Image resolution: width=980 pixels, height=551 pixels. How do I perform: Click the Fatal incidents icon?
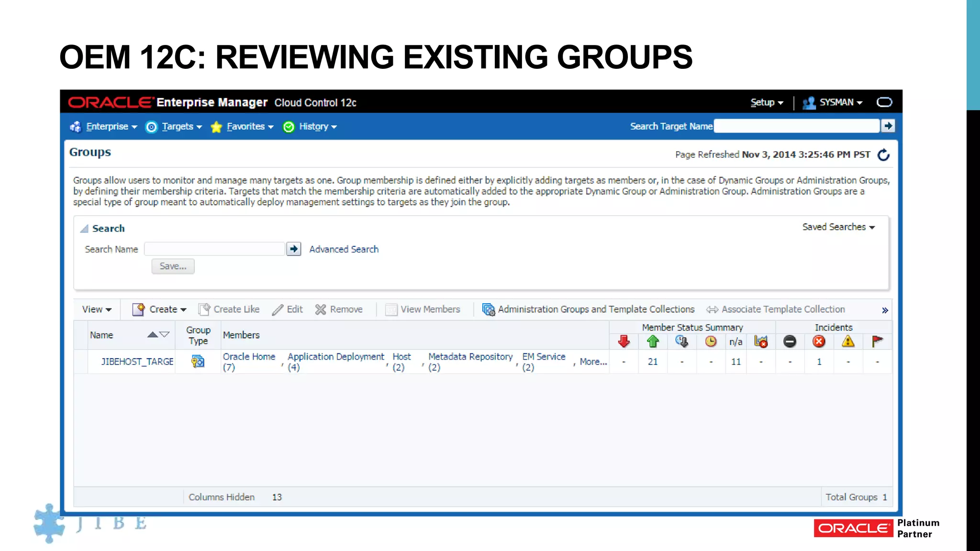(790, 342)
